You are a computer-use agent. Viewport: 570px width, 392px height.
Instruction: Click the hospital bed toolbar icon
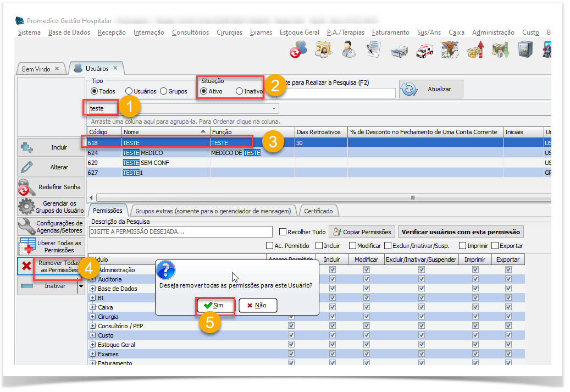399,51
